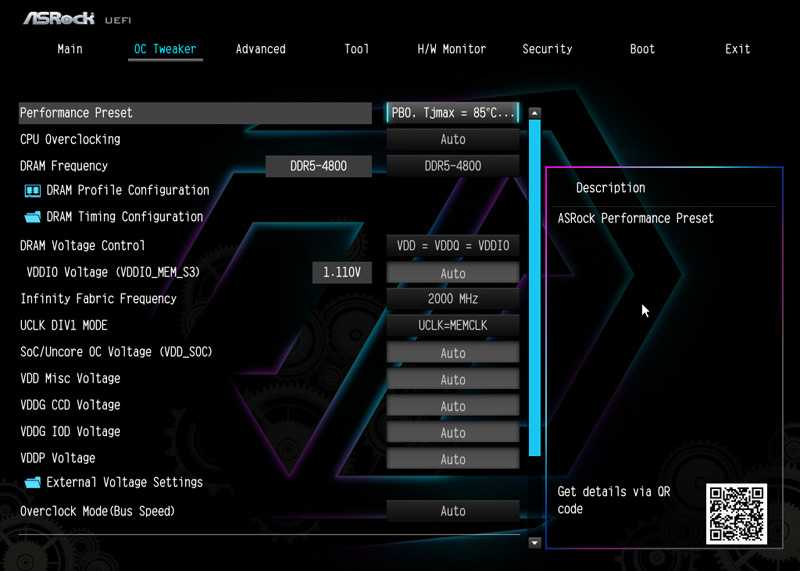Edit VDDG CCD Voltage Auto field
Viewport: 800px width, 571px height.
coord(453,406)
